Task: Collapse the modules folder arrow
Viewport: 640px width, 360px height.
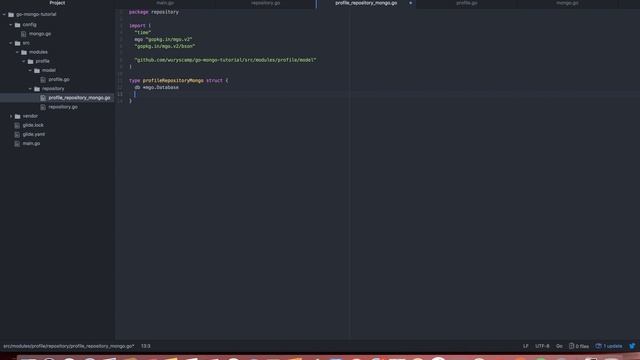Action: tap(18, 52)
